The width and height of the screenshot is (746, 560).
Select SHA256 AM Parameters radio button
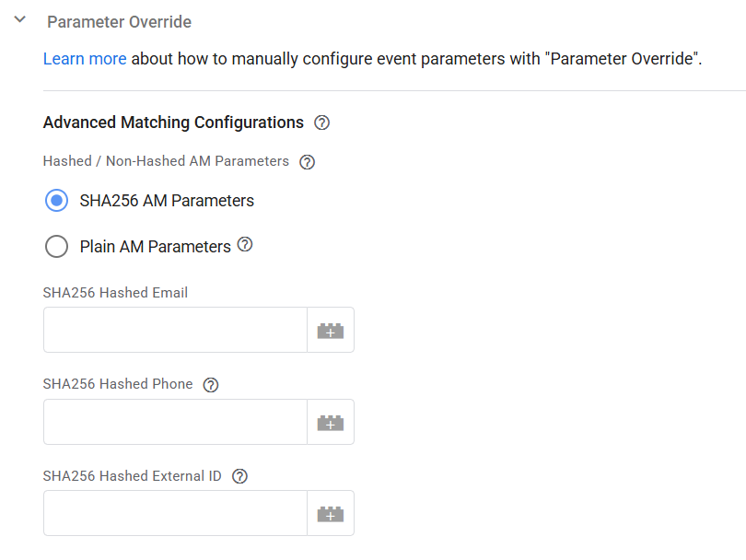pyautogui.click(x=56, y=201)
